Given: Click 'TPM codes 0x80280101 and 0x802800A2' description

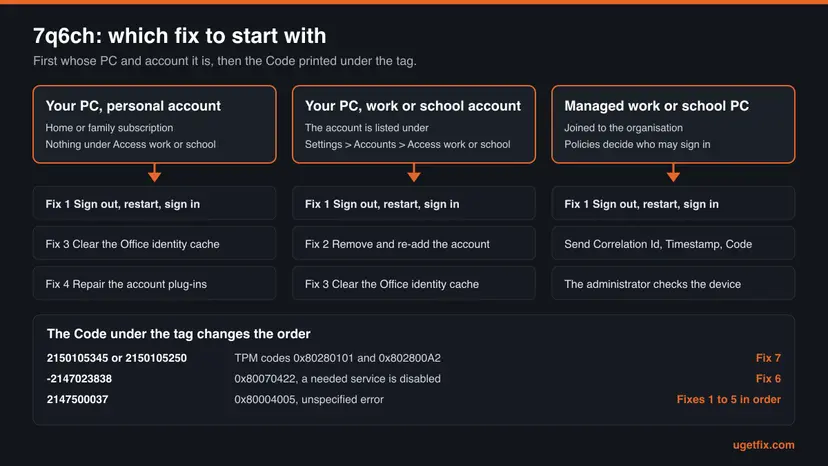Looking at the screenshot, I should [x=337, y=358].
